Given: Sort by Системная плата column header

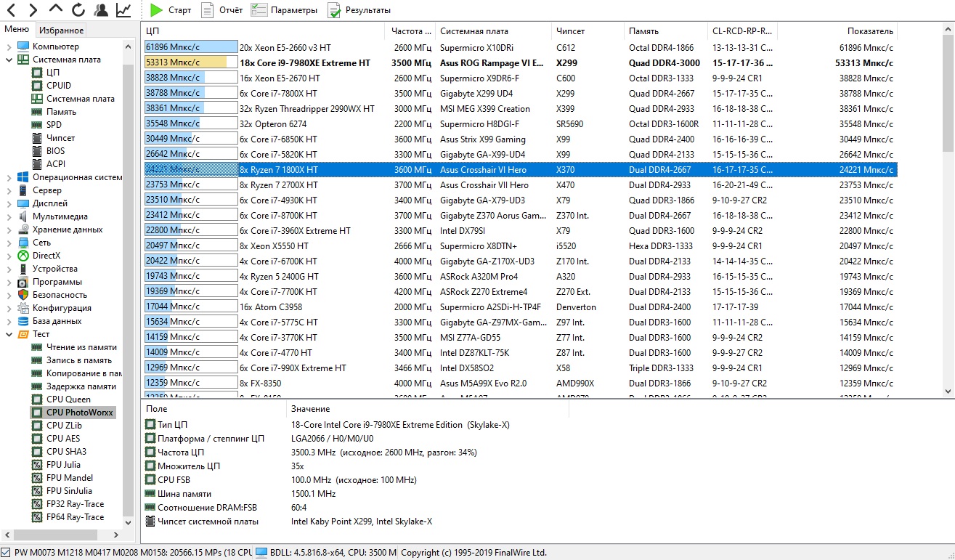Looking at the screenshot, I should (x=494, y=31).
